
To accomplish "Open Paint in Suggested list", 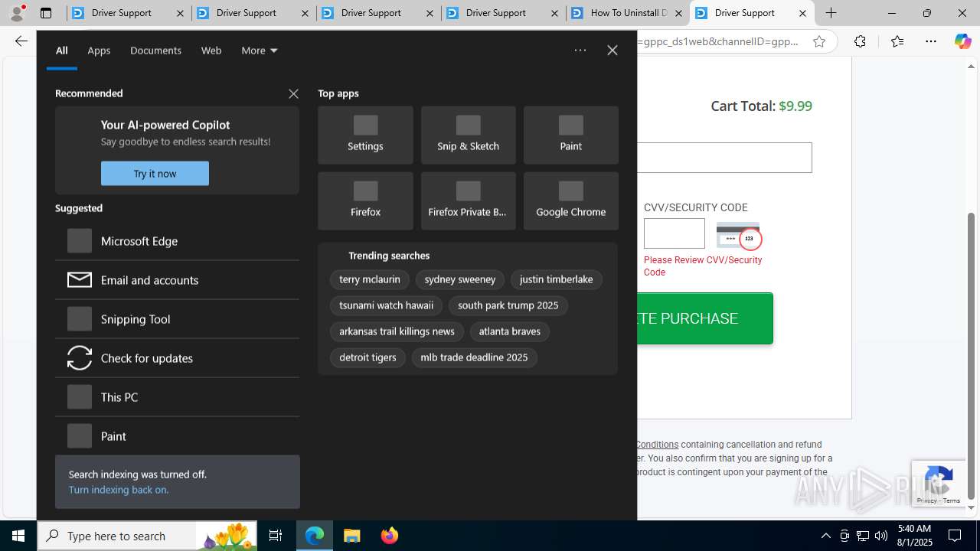I will [177, 436].
